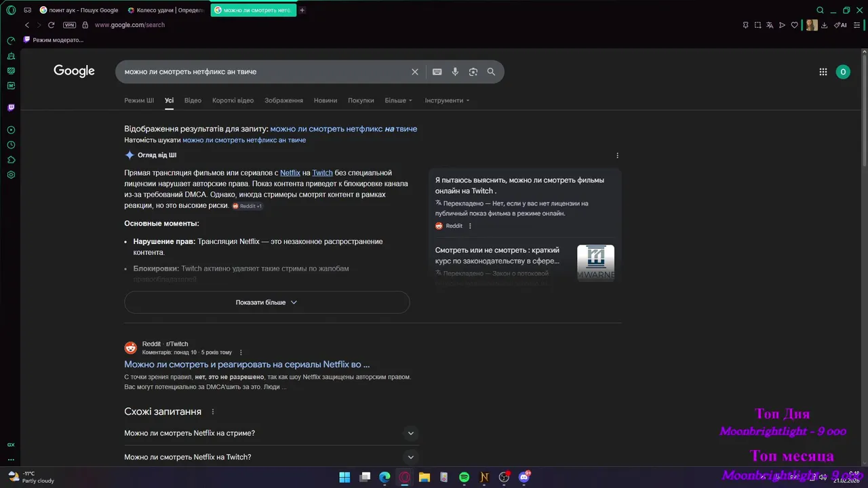Click the Google logo
This screenshot has width=868, height=488.
pos(74,71)
